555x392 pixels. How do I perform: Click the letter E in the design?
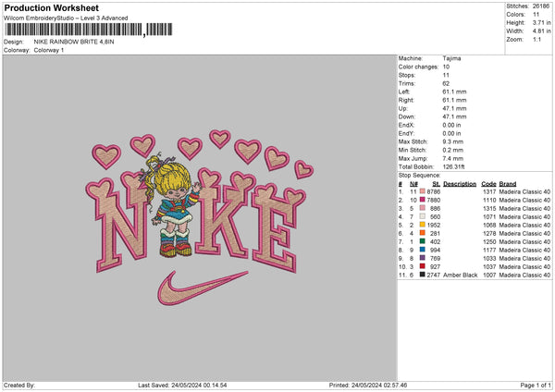277,228
